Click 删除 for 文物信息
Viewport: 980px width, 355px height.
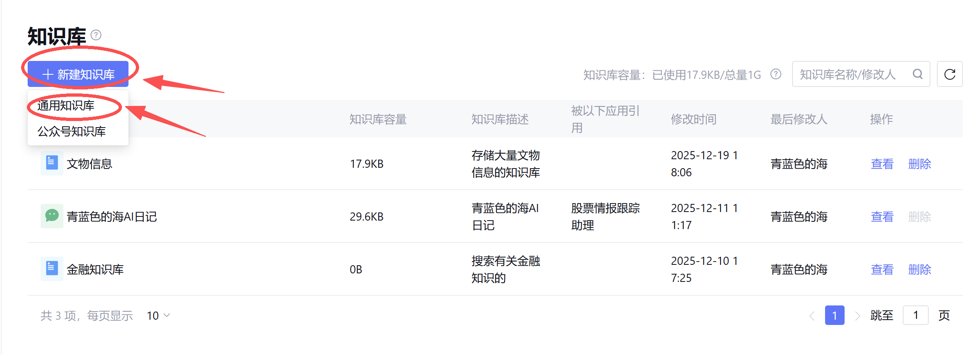click(919, 164)
